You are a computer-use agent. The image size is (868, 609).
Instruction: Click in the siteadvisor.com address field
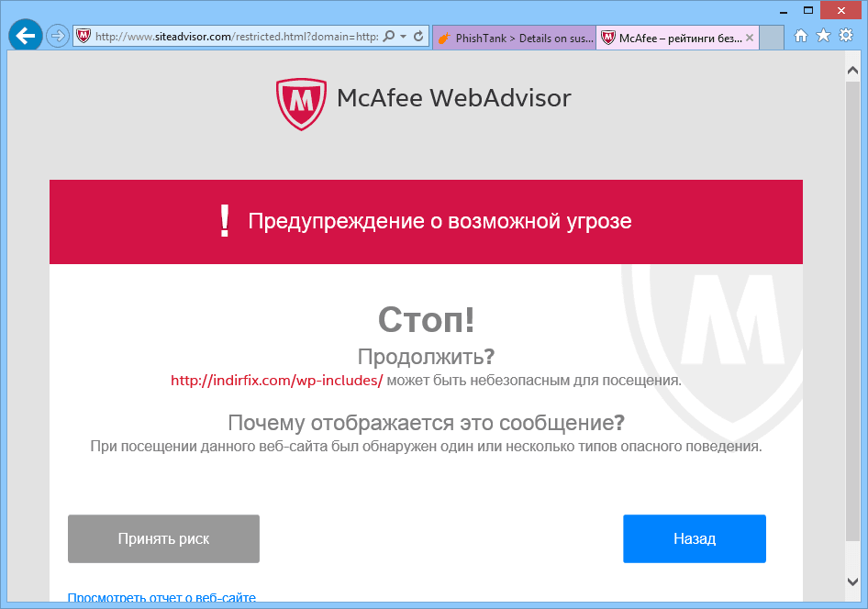click(x=237, y=37)
